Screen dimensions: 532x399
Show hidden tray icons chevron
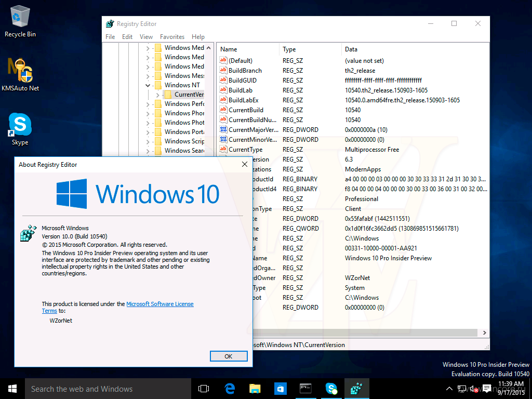[x=449, y=389]
